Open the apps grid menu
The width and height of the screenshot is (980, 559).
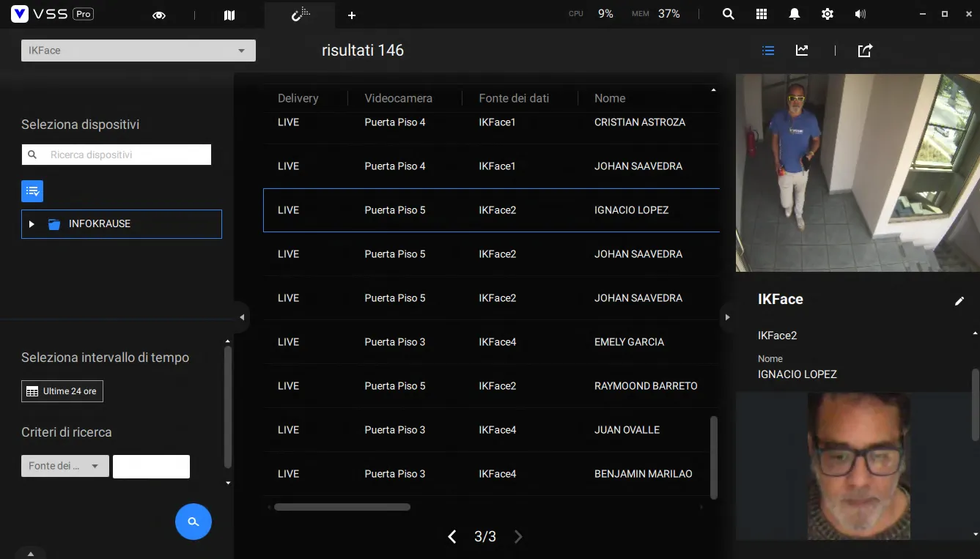coord(762,14)
